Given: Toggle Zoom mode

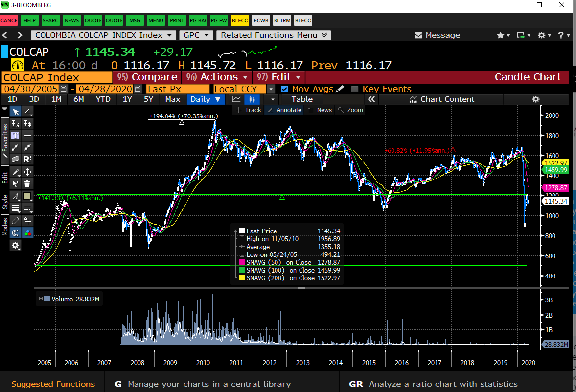Looking at the screenshot, I should 350,110.
